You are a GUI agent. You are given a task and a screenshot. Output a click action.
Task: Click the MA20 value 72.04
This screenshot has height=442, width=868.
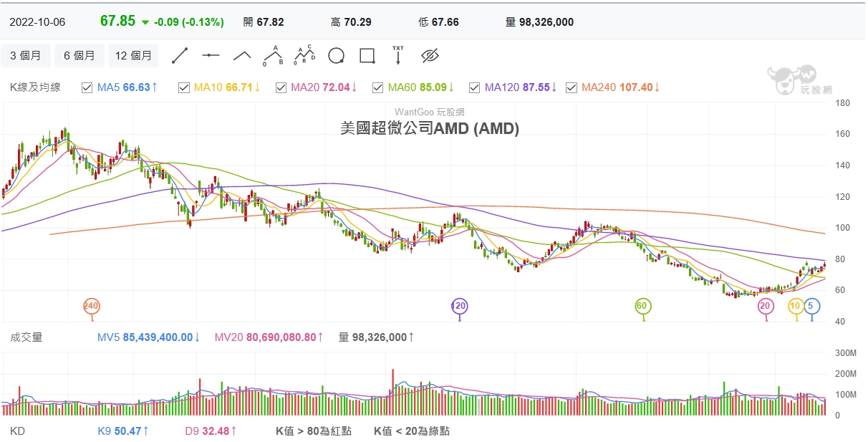[337, 87]
